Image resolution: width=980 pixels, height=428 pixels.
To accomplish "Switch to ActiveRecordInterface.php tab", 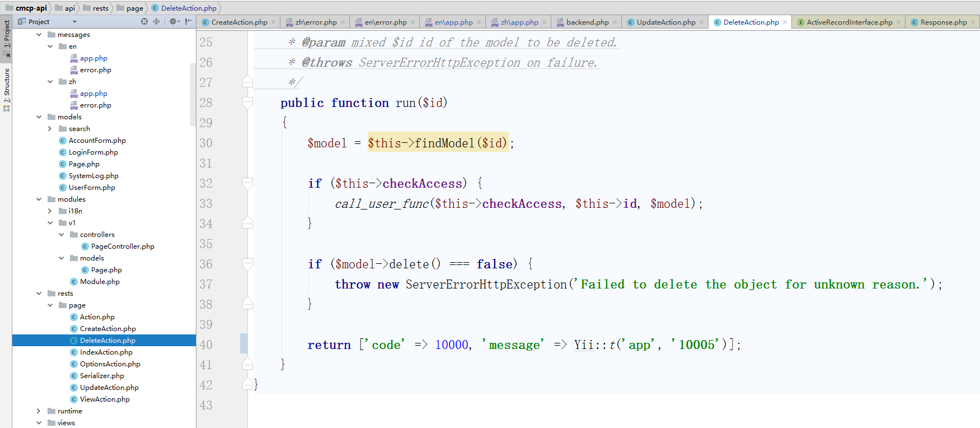I will (x=849, y=22).
